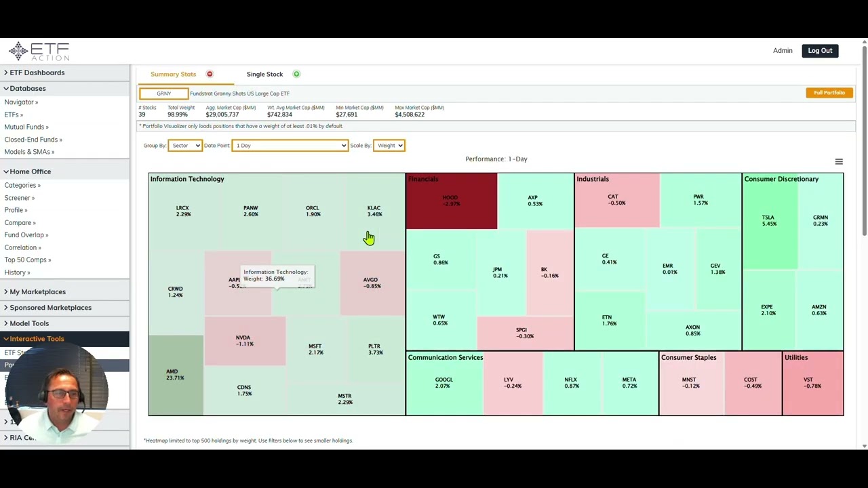Click the Admin link

pos(783,51)
